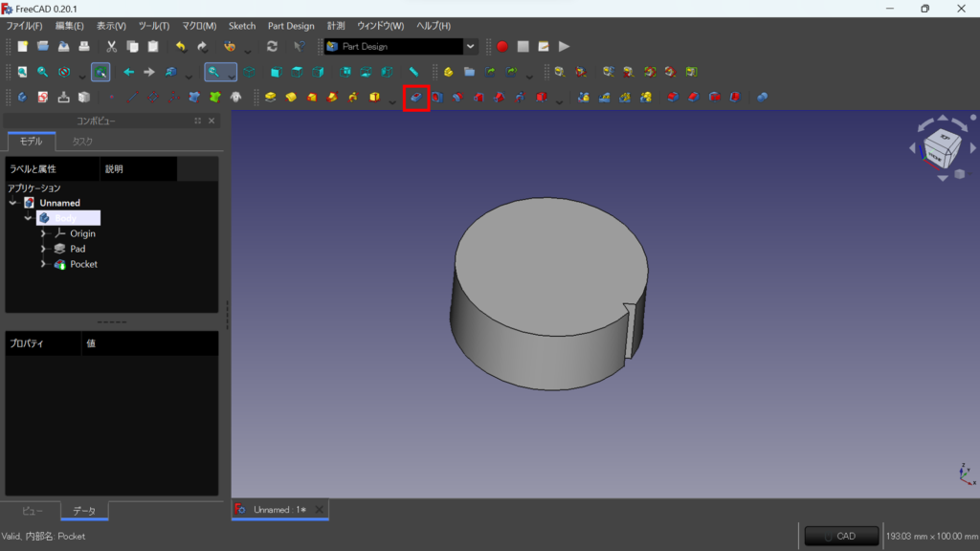
Task: Expand the Pocket tree node
Action: (43, 264)
